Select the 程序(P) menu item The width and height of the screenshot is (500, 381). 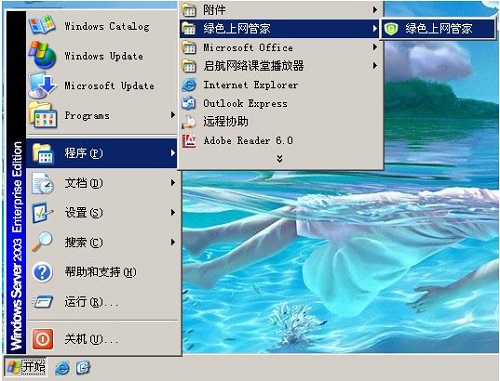coord(102,153)
